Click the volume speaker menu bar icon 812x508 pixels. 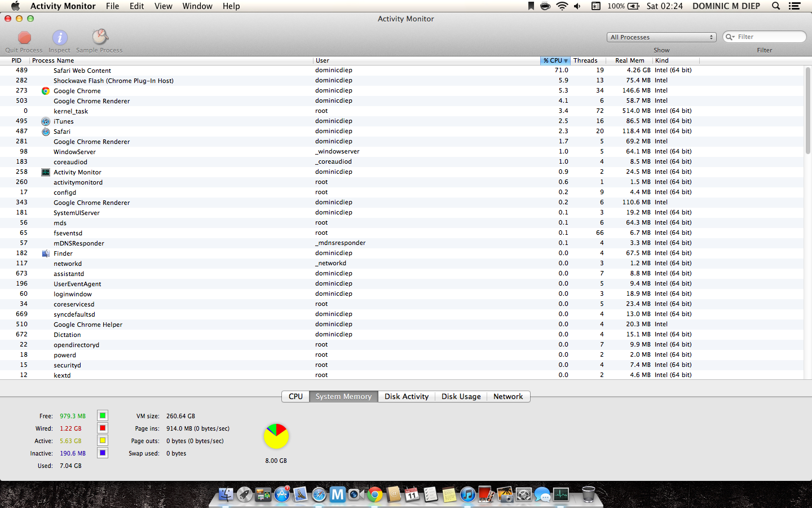[x=577, y=6]
